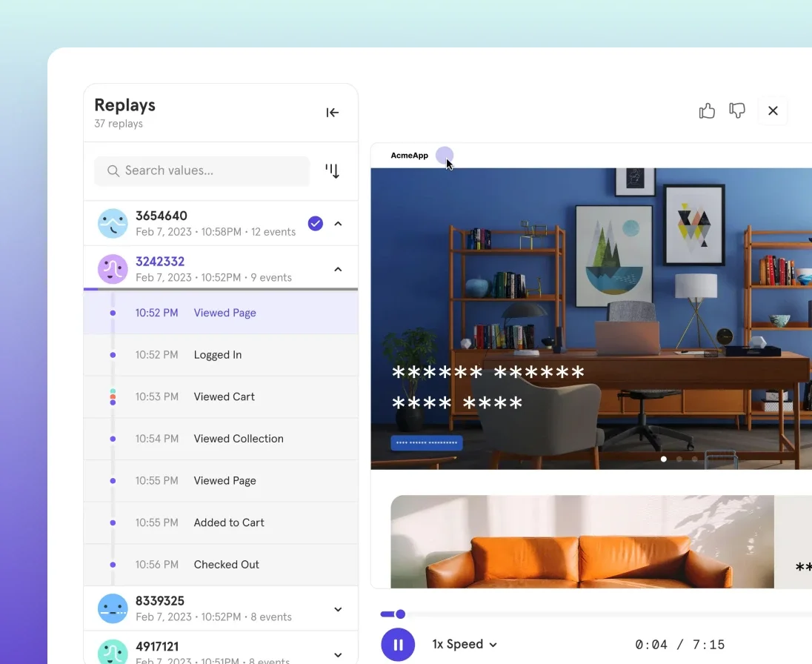Viewport: 812px width, 664px height.
Task: Click the 37 replays count text
Action: click(x=119, y=123)
